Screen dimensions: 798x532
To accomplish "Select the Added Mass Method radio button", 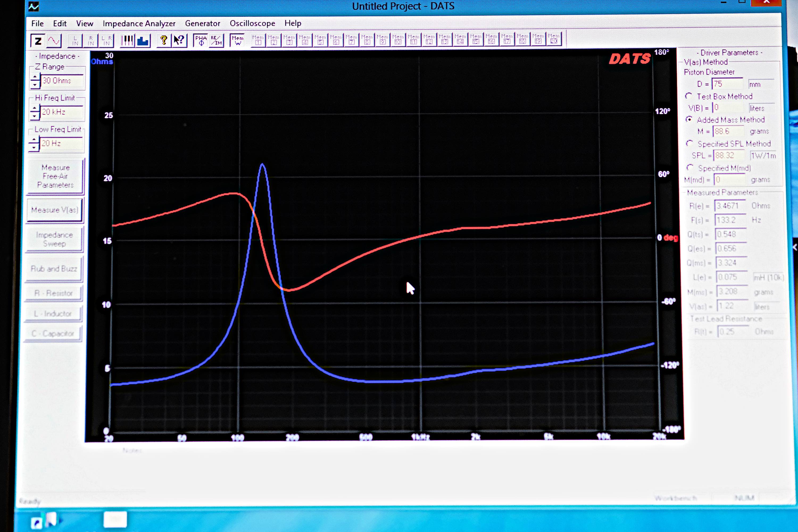I will click(689, 119).
